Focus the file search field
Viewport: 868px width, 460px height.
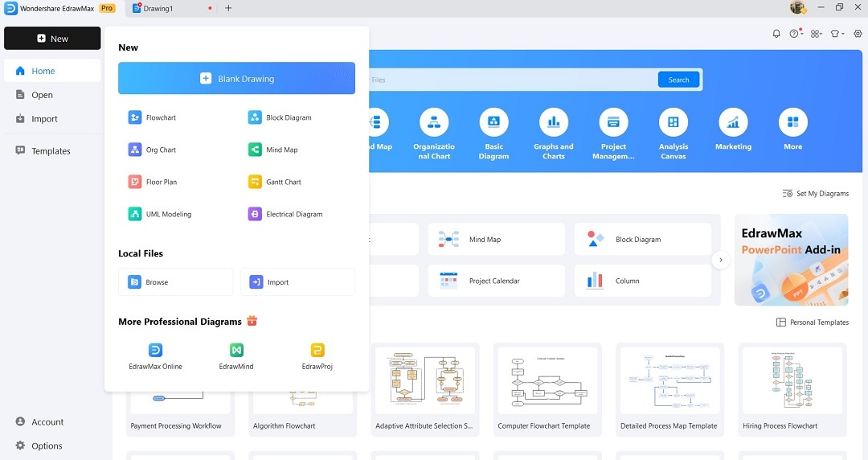(512, 80)
